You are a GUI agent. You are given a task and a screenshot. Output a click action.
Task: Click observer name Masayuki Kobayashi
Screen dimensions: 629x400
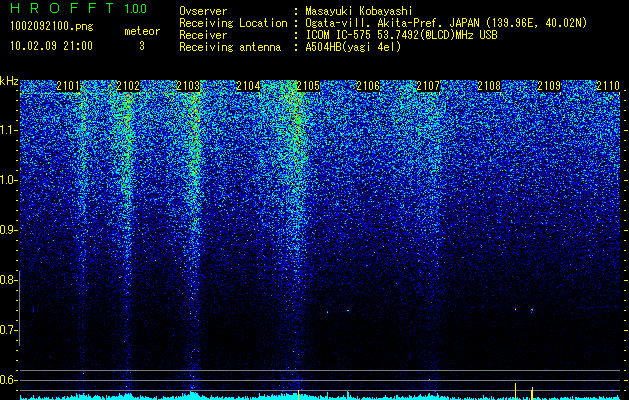point(359,11)
